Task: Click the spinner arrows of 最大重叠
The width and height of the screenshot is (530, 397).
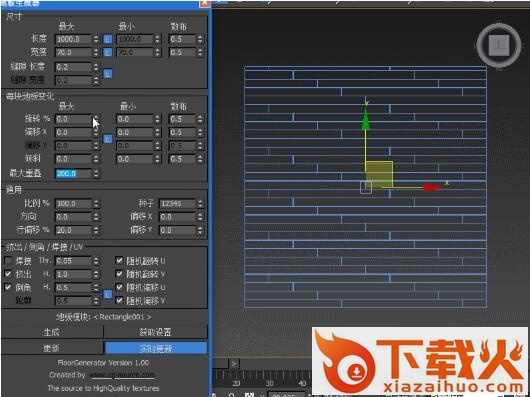Action: click(96, 174)
